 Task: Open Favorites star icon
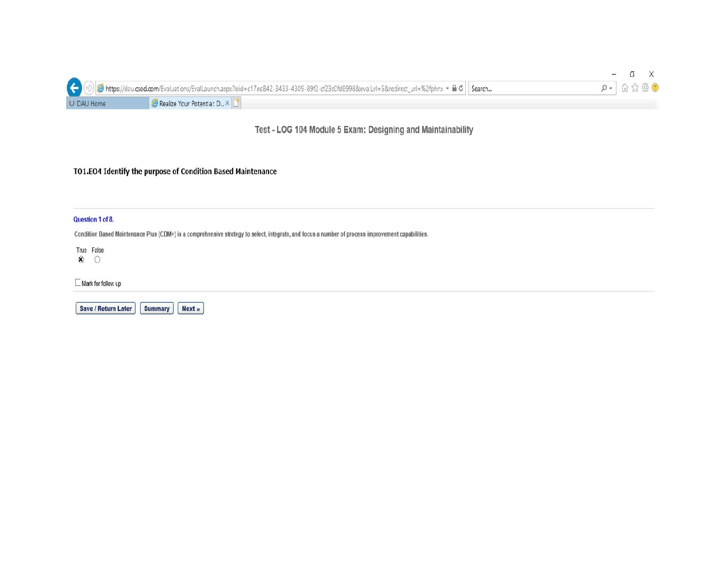point(635,88)
